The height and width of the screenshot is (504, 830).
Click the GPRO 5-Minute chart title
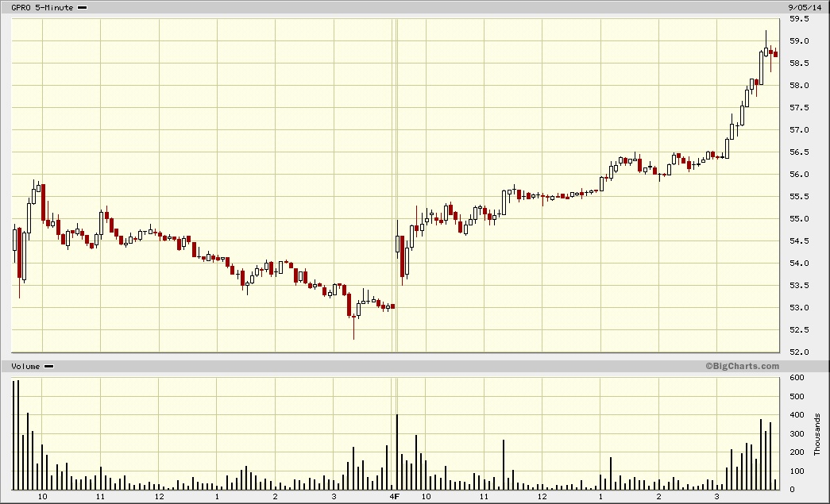[x=42, y=7]
